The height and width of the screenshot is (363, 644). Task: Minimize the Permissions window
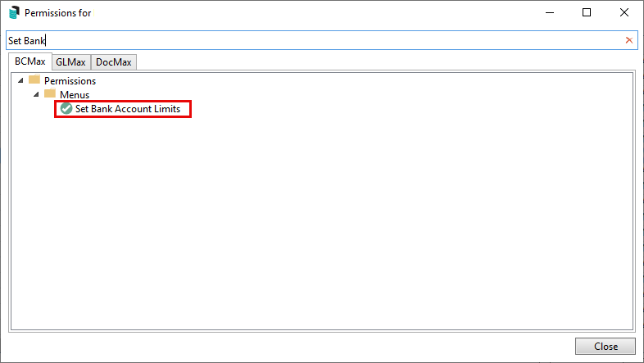tap(550, 13)
